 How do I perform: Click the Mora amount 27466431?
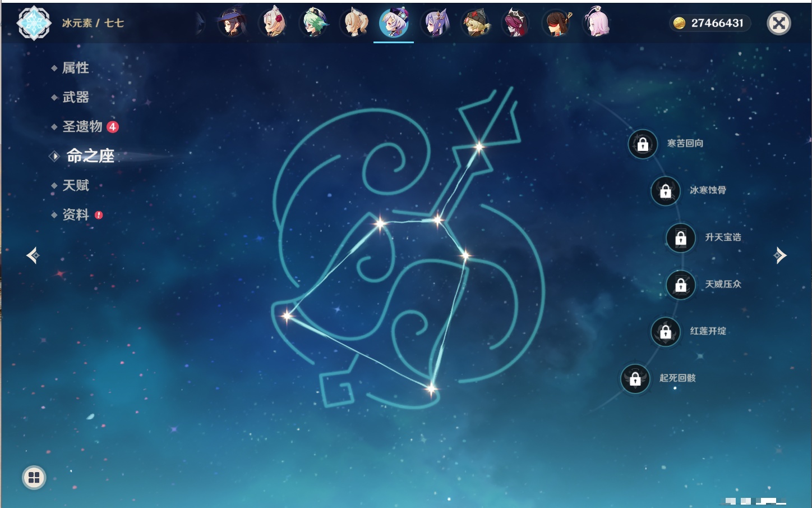pos(717,23)
